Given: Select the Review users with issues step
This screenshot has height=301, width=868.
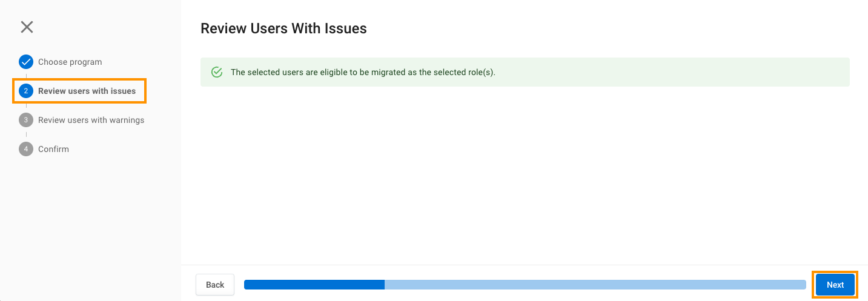Looking at the screenshot, I should click(x=87, y=91).
